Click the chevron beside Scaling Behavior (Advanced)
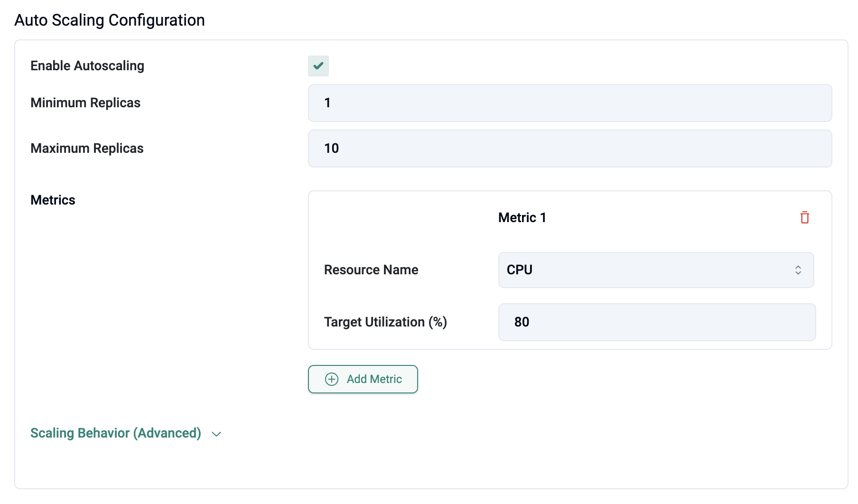This screenshot has width=858, height=504. [x=216, y=434]
